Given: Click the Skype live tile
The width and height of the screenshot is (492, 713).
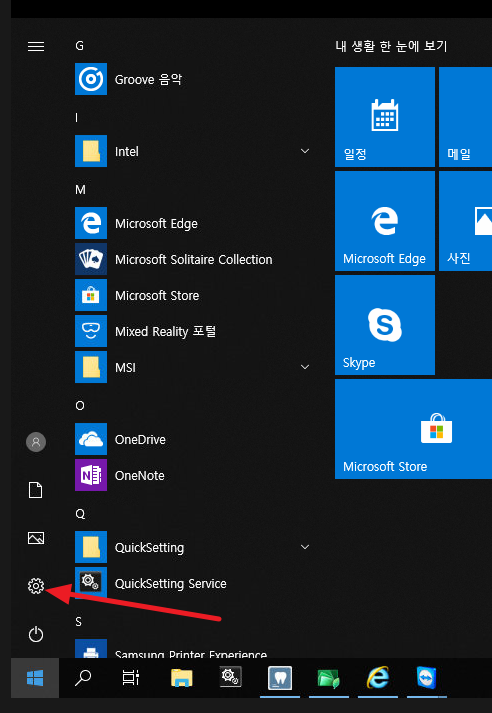Looking at the screenshot, I should (x=385, y=325).
